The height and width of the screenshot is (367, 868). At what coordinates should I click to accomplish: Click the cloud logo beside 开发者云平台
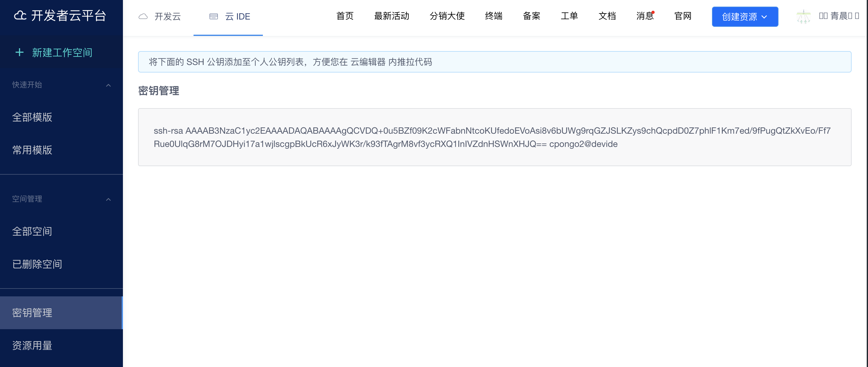click(x=20, y=15)
